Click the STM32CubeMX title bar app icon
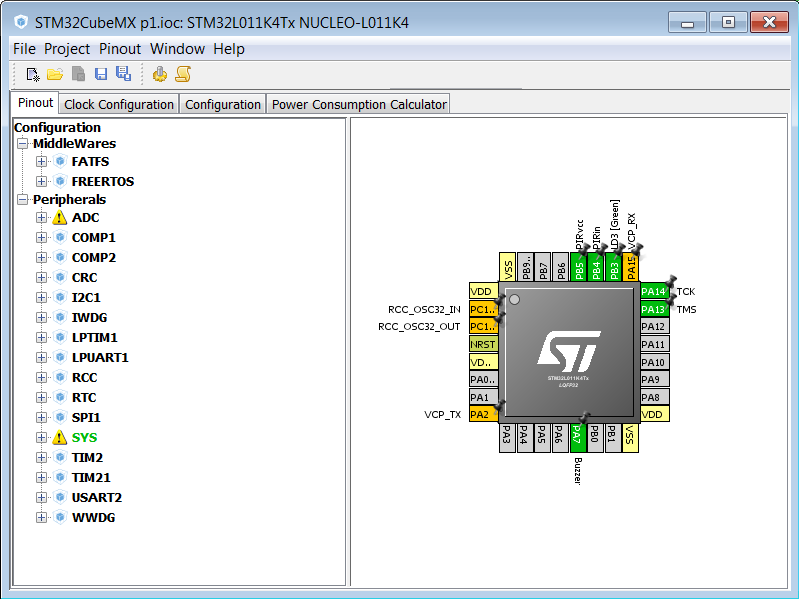 [x=21, y=22]
